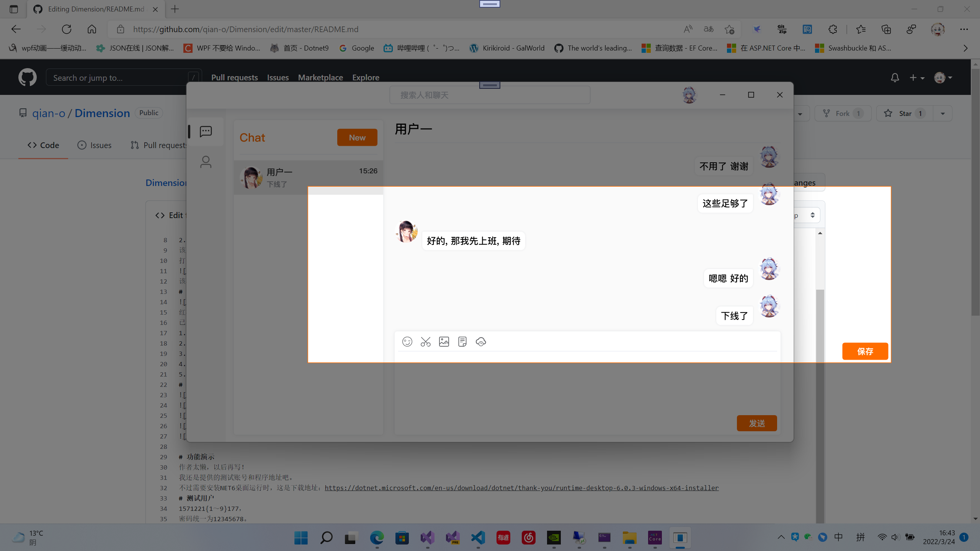This screenshot has width=980, height=551.
Task: Launch Microsoft Edge from taskbar
Action: [377, 538]
